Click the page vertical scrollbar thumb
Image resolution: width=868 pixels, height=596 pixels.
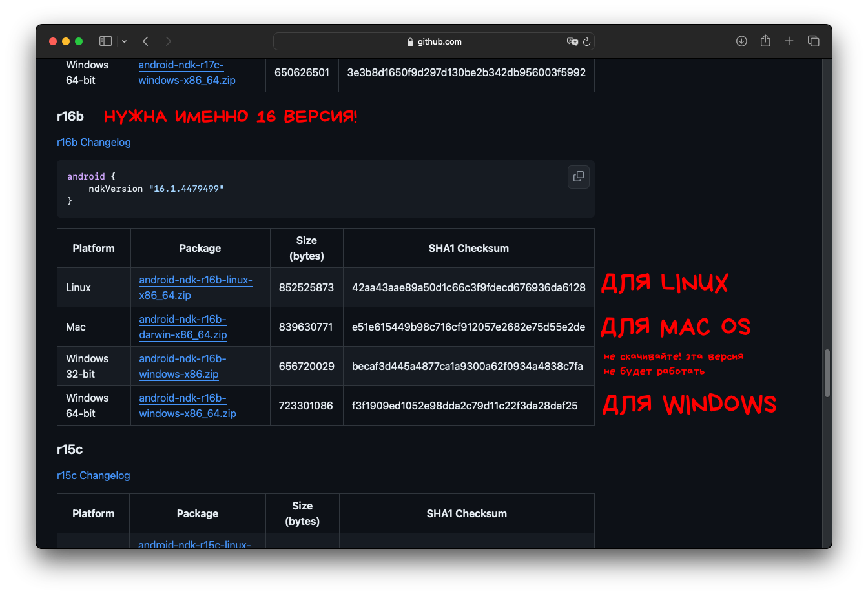point(827,373)
